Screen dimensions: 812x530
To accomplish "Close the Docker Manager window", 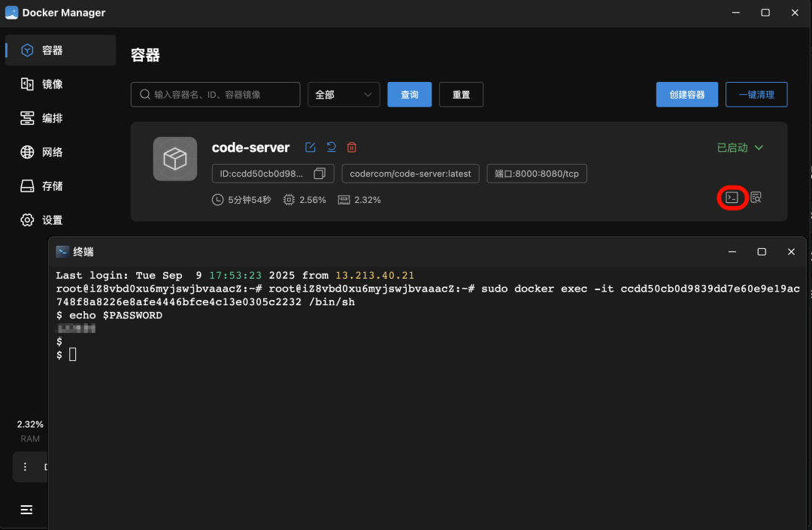I will tap(795, 13).
